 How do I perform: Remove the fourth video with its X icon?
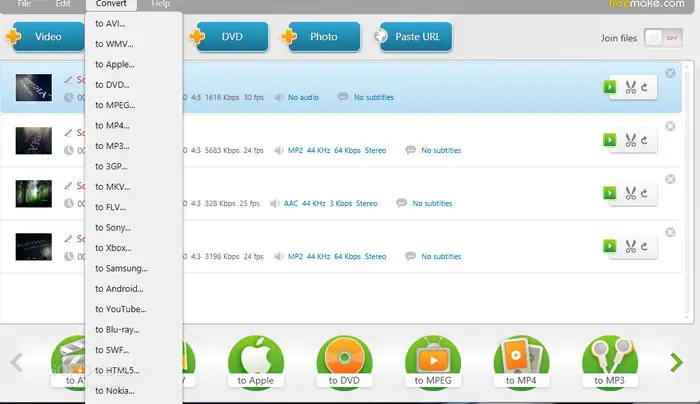[x=670, y=232]
